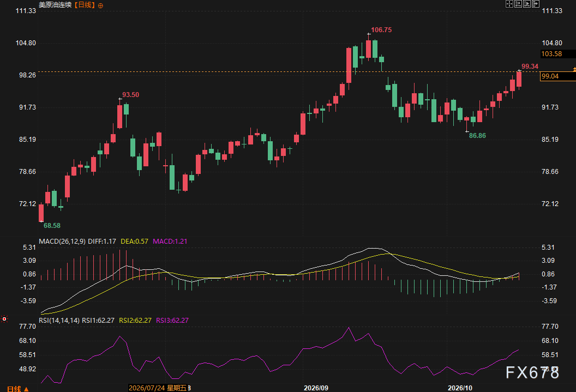The height and width of the screenshot is (392, 576).
Task: Click the yellow RSI2:62.27 value
Action: [x=135, y=321]
